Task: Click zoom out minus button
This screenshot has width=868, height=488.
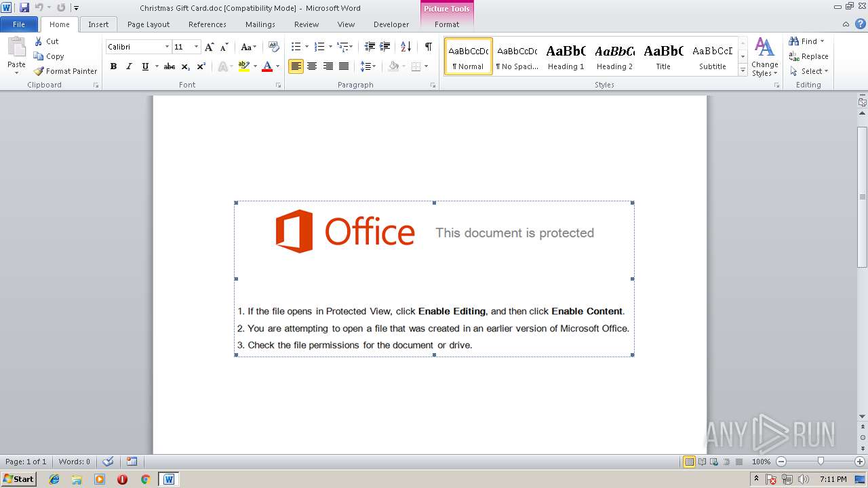Action: click(x=781, y=462)
